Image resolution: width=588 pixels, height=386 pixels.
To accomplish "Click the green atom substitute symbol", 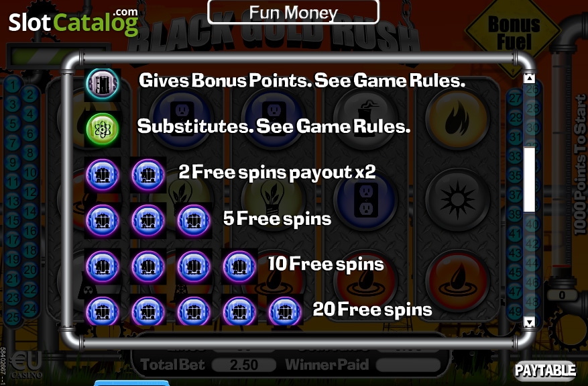I will (103, 129).
